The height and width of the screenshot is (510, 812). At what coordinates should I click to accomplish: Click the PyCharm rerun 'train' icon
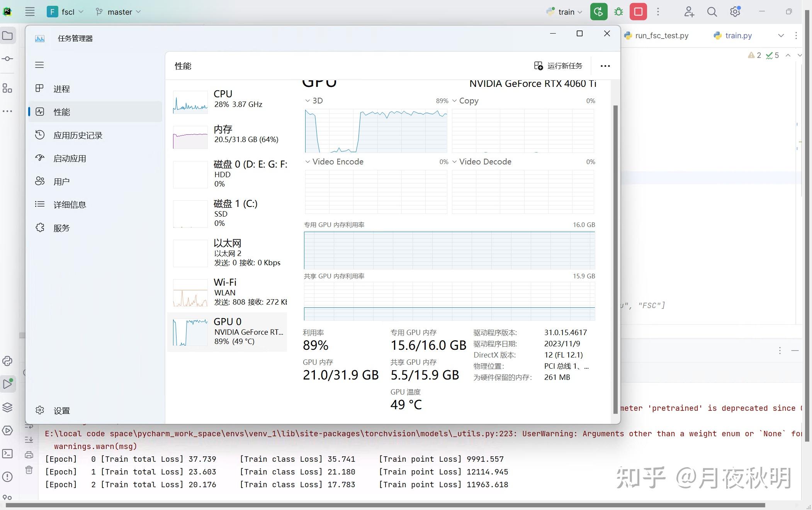pyautogui.click(x=598, y=12)
